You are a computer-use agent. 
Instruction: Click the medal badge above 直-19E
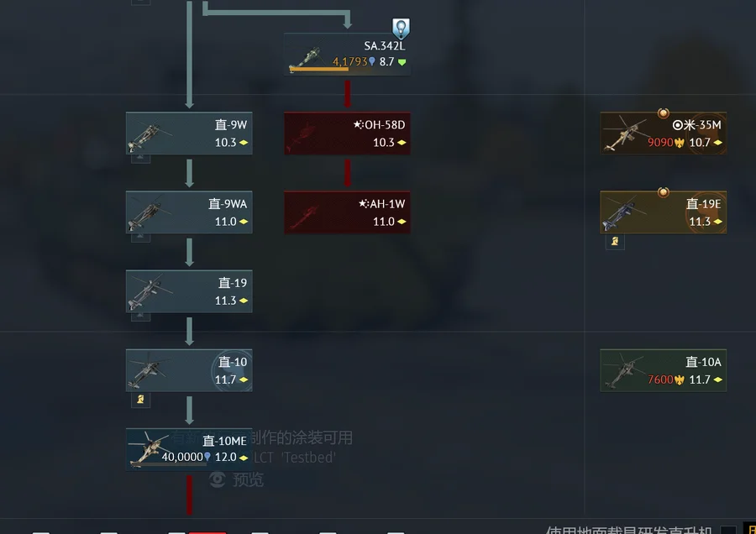(x=664, y=192)
